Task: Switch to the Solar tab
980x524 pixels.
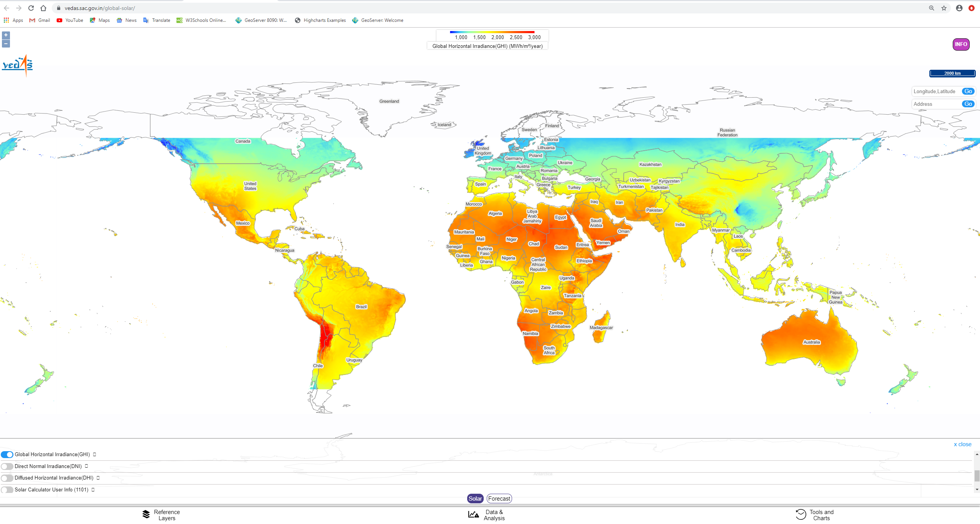Action: (x=475, y=498)
